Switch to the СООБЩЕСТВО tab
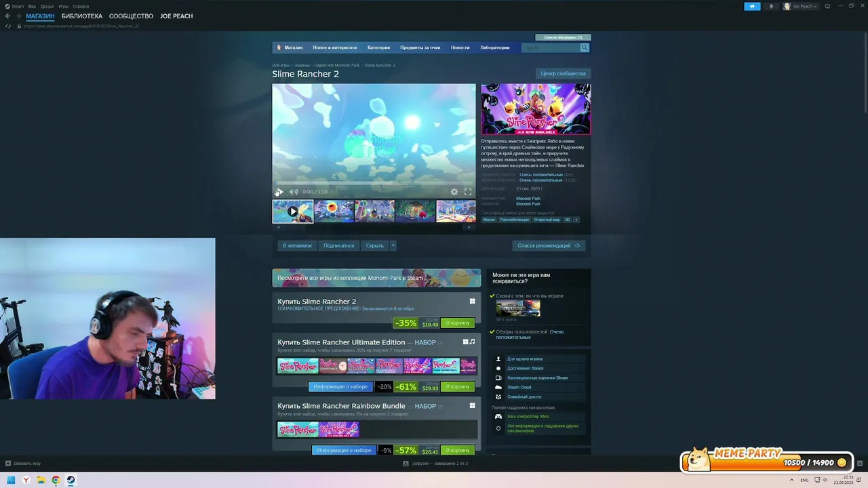The height and width of the screenshot is (488, 868). 131,16
